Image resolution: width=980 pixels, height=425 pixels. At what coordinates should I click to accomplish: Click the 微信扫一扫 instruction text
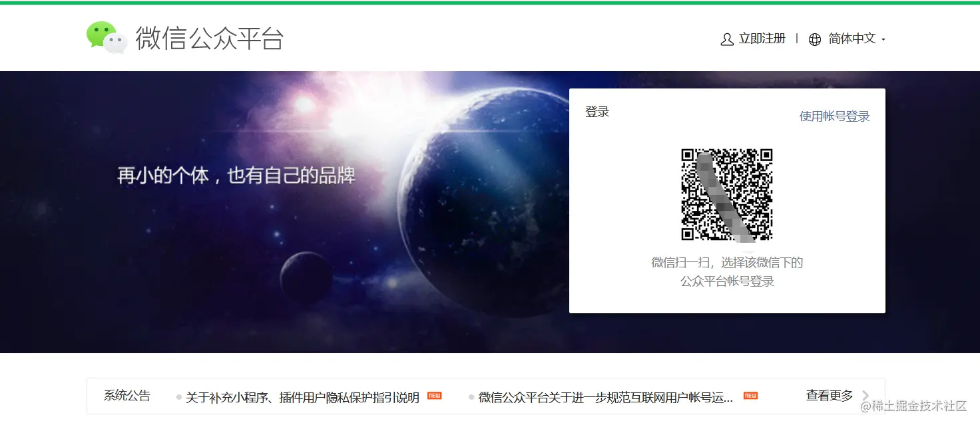click(727, 262)
